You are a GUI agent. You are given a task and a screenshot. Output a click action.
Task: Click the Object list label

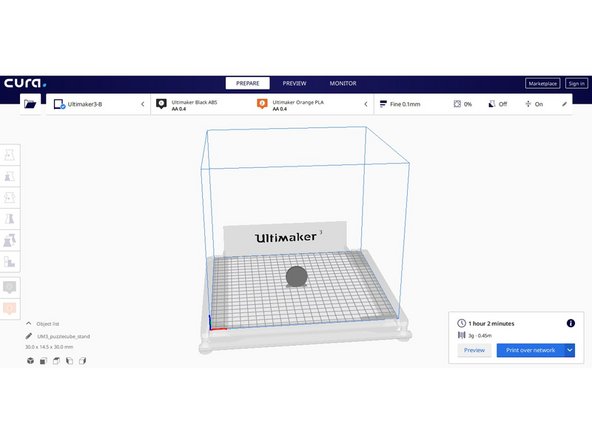click(x=48, y=324)
